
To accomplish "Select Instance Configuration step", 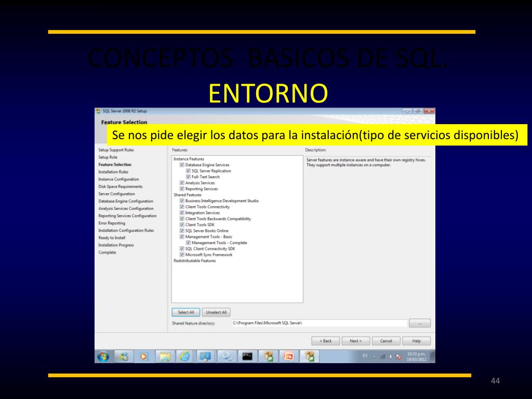I will tap(118, 179).
